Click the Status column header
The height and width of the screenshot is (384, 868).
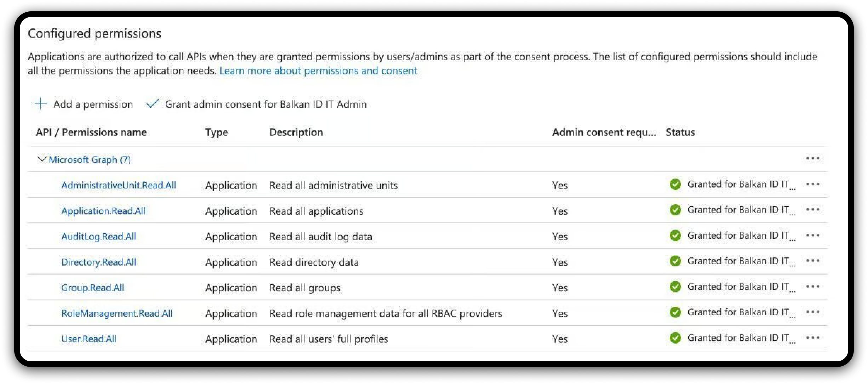tap(680, 132)
